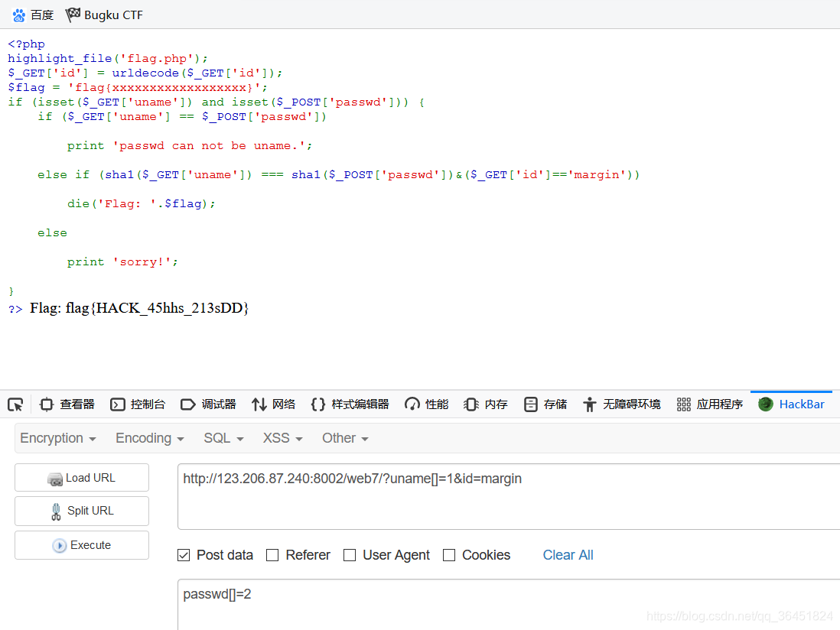
Task: Uncheck the Post data checkbox
Action: click(x=184, y=555)
